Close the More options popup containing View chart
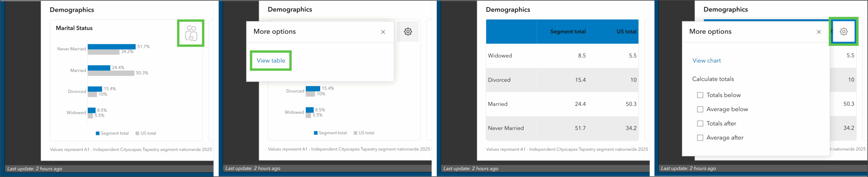Viewport: 868px width, 177px height. tap(818, 32)
